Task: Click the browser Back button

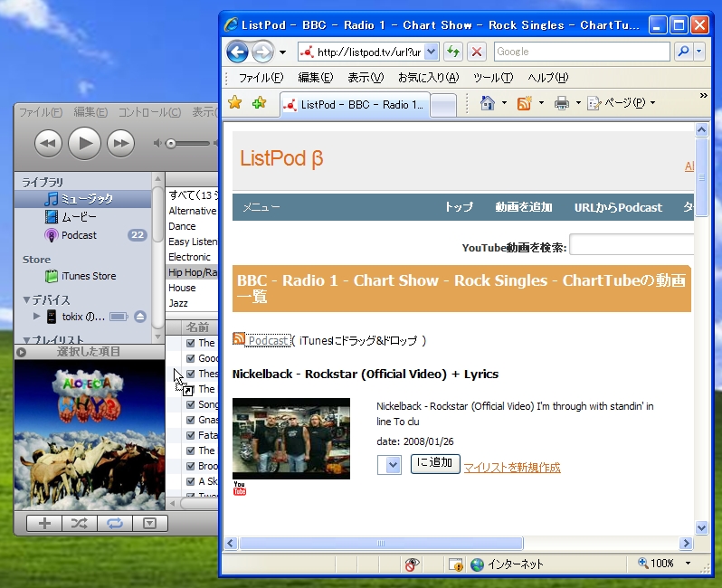Action: (x=238, y=52)
